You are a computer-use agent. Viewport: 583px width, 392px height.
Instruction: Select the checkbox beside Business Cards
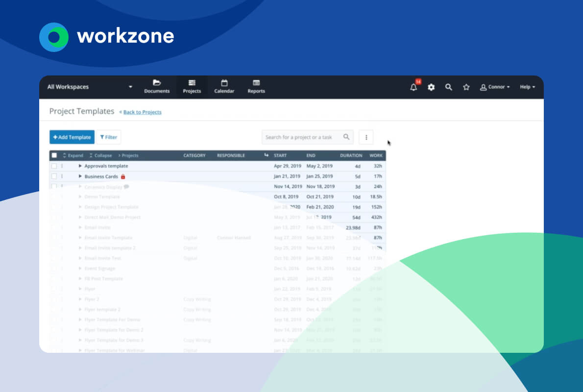(x=54, y=176)
